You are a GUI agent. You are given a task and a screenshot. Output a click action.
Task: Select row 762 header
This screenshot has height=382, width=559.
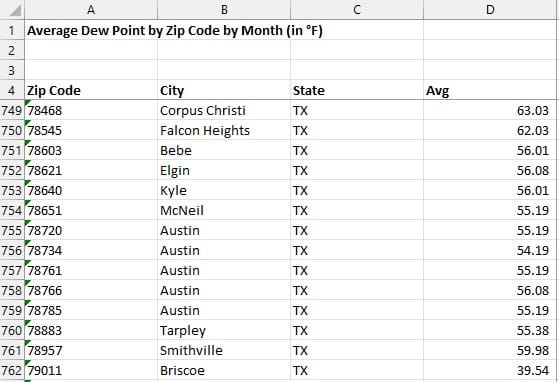(12, 370)
